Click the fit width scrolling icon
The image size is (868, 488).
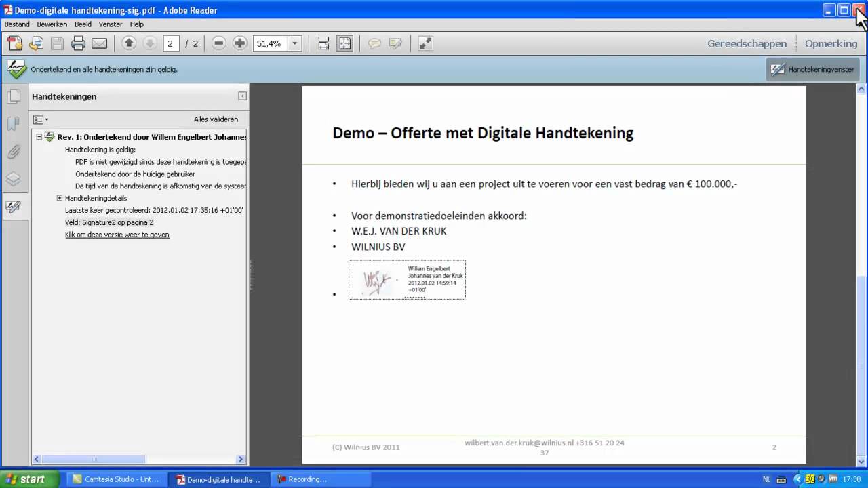[323, 43]
